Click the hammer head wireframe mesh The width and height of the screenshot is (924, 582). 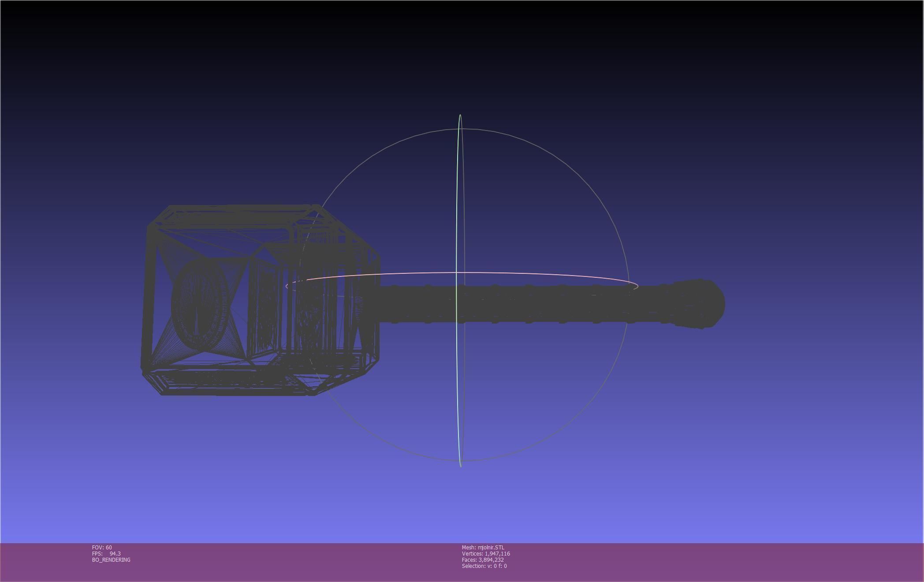click(260, 300)
